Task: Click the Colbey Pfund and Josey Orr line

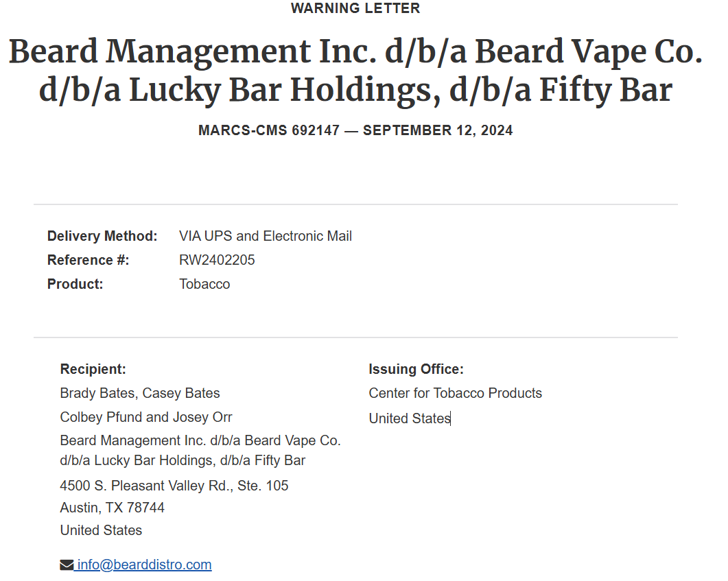Action: pos(145,417)
